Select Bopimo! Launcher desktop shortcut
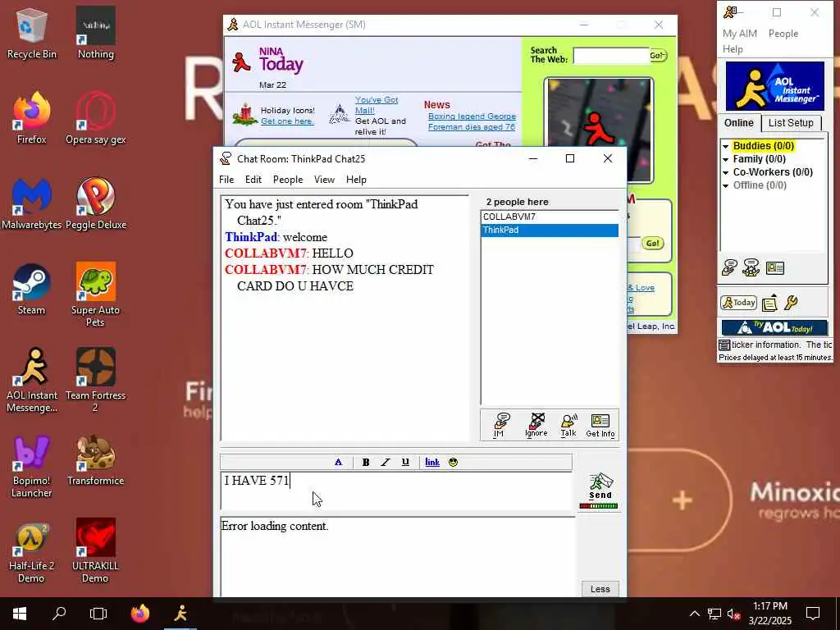The height and width of the screenshot is (630, 840). pos(32,466)
